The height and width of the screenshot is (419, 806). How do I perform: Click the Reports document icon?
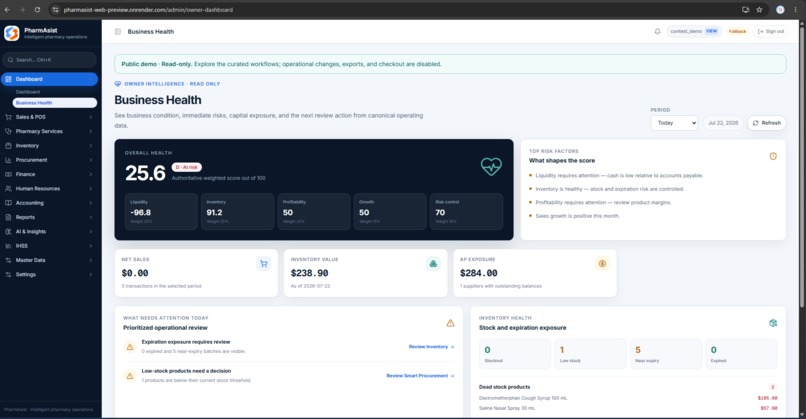point(8,217)
